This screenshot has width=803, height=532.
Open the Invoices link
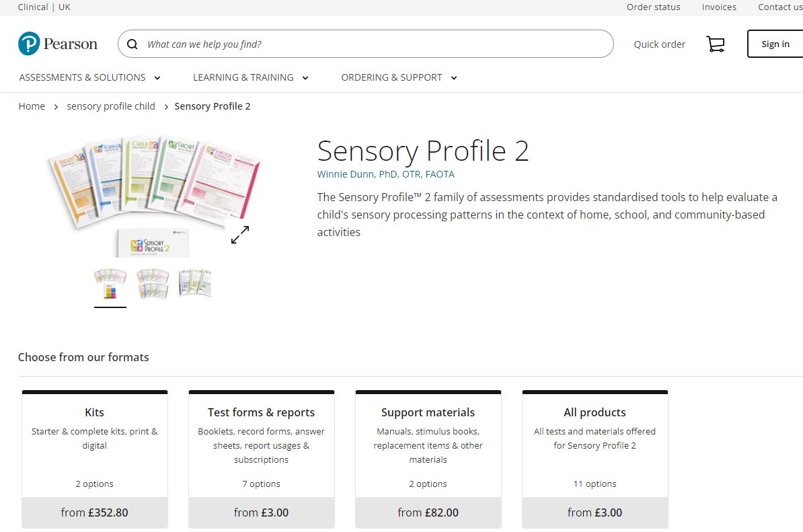tap(719, 7)
